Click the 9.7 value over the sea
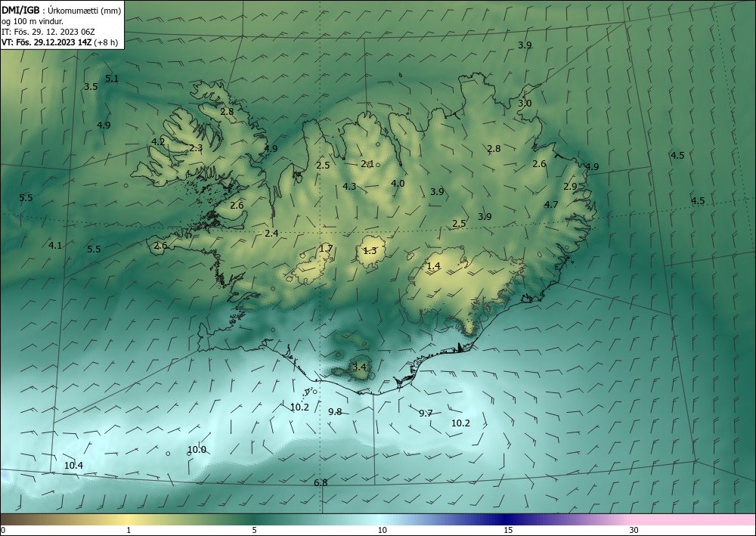The width and height of the screenshot is (756, 536). click(x=426, y=413)
